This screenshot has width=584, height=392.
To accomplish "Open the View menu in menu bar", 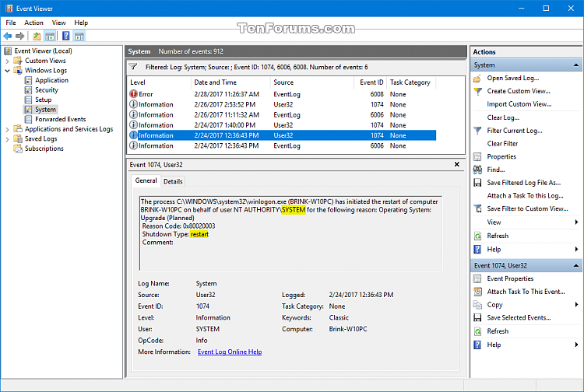I will tap(59, 23).
